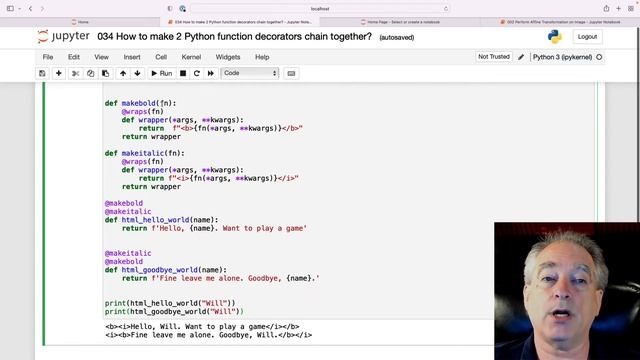The width and height of the screenshot is (640, 360).
Task: Click the autosaved checkpoint status
Action: [397, 38]
